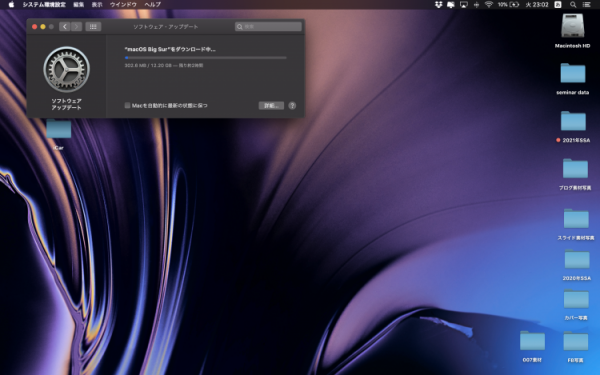Screen dimensions: 600x375
Task: Close the Software Update window
Action: (x=34, y=26)
